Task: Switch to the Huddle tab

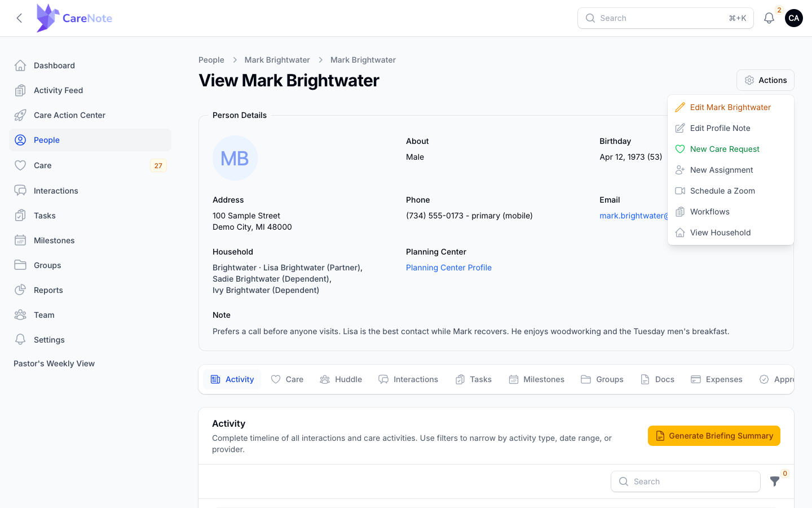Action: click(x=341, y=379)
